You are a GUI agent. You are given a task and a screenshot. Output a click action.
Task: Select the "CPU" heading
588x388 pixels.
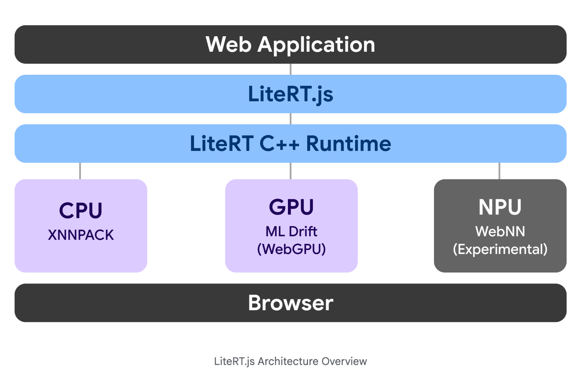click(81, 210)
